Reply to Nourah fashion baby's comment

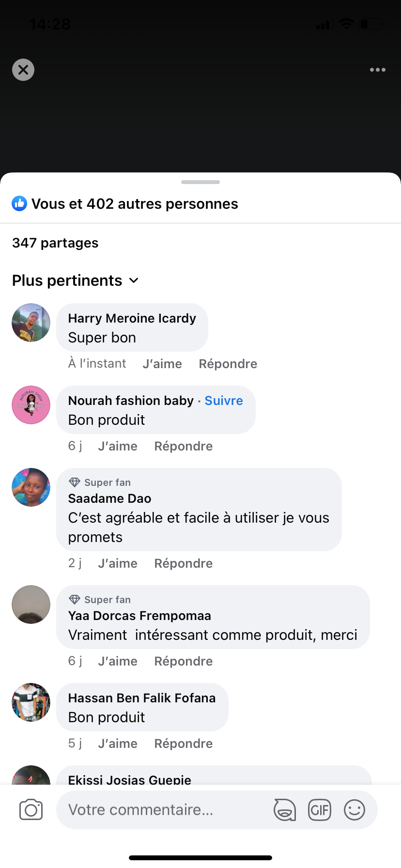[184, 446]
